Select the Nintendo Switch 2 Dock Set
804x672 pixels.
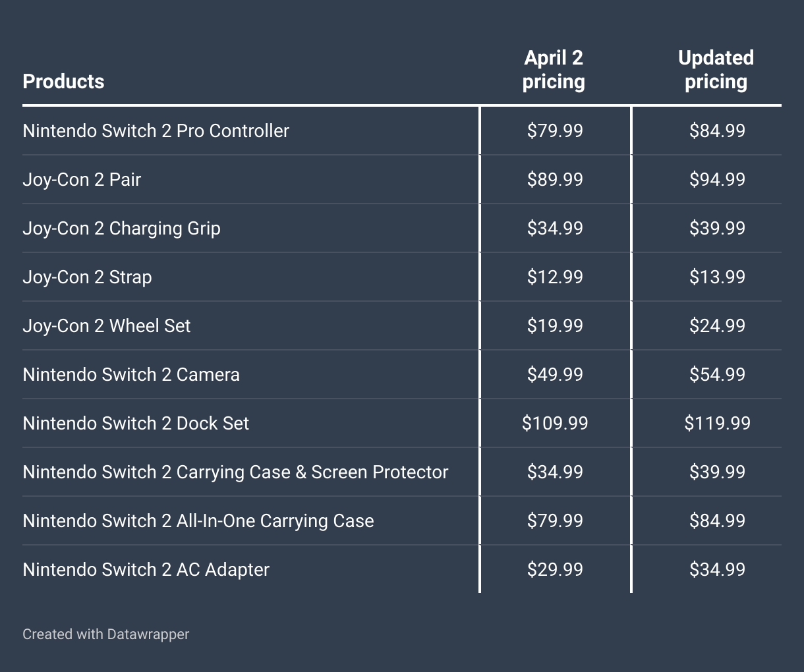[x=136, y=423]
